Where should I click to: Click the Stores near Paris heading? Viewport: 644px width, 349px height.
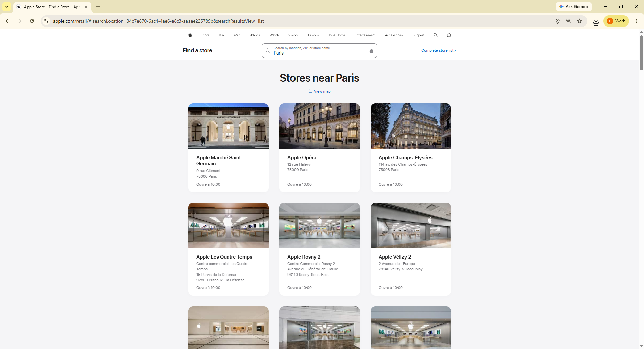pos(319,78)
